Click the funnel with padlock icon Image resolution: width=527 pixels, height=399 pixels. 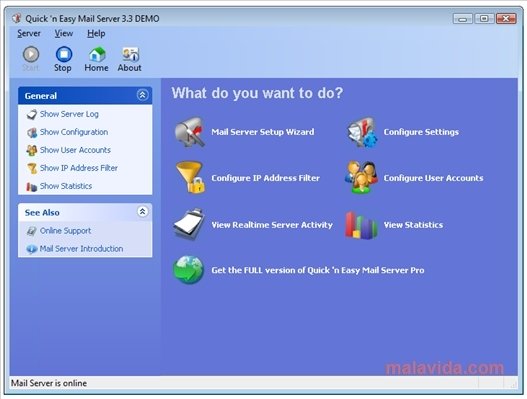[190, 177]
